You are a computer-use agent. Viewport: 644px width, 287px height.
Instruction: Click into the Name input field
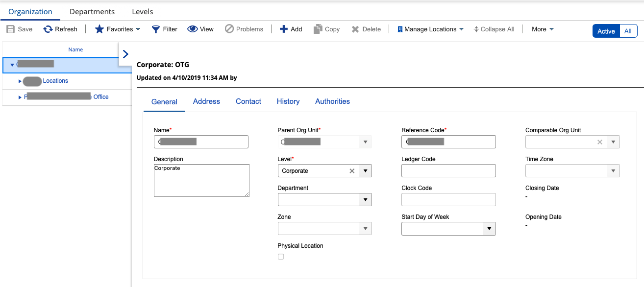pos(201,142)
